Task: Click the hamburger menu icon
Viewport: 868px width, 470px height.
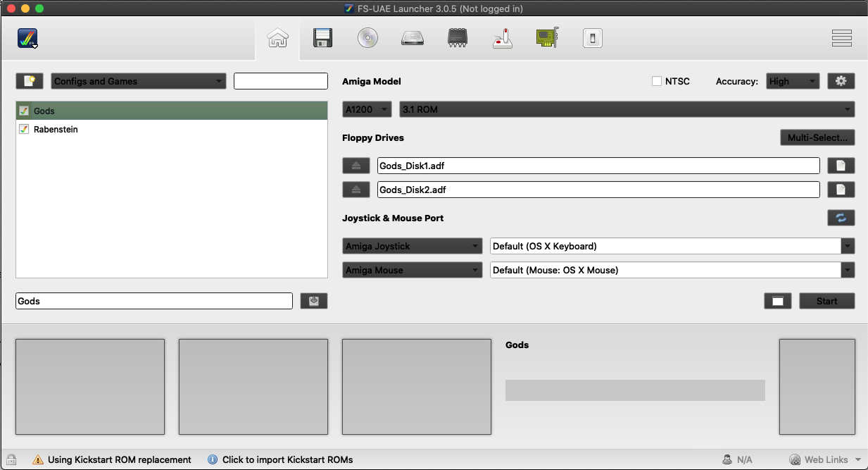Action: (x=841, y=38)
